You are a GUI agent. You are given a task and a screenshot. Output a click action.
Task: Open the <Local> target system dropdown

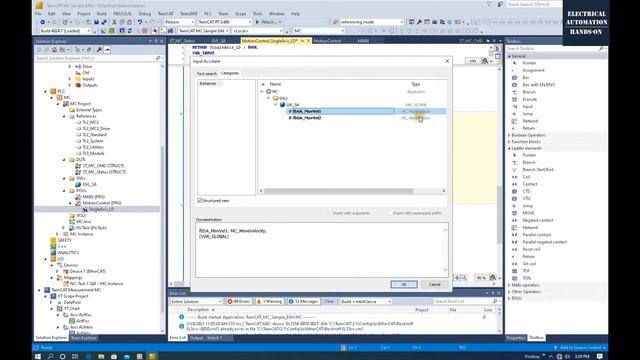tap(257, 31)
